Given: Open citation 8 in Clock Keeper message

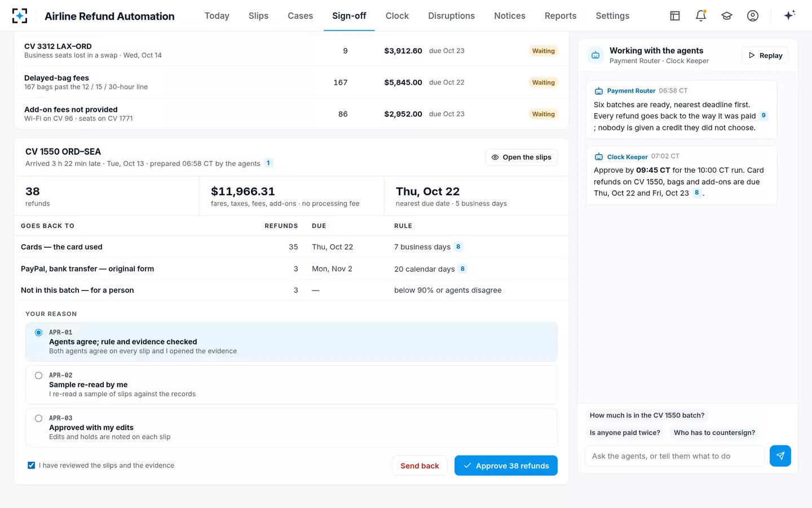Looking at the screenshot, I should pyautogui.click(x=697, y=193).
